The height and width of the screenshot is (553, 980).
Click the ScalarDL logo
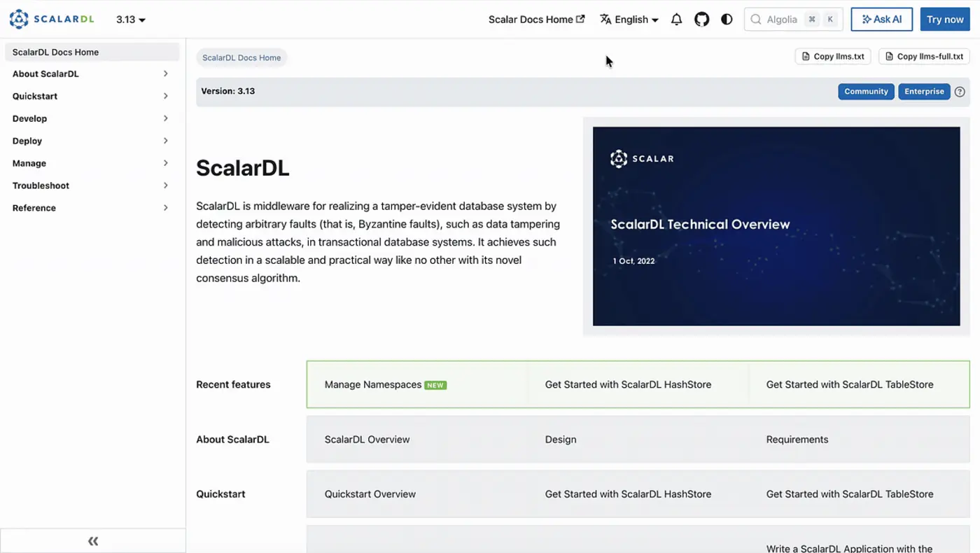click(x=52, y=20)
